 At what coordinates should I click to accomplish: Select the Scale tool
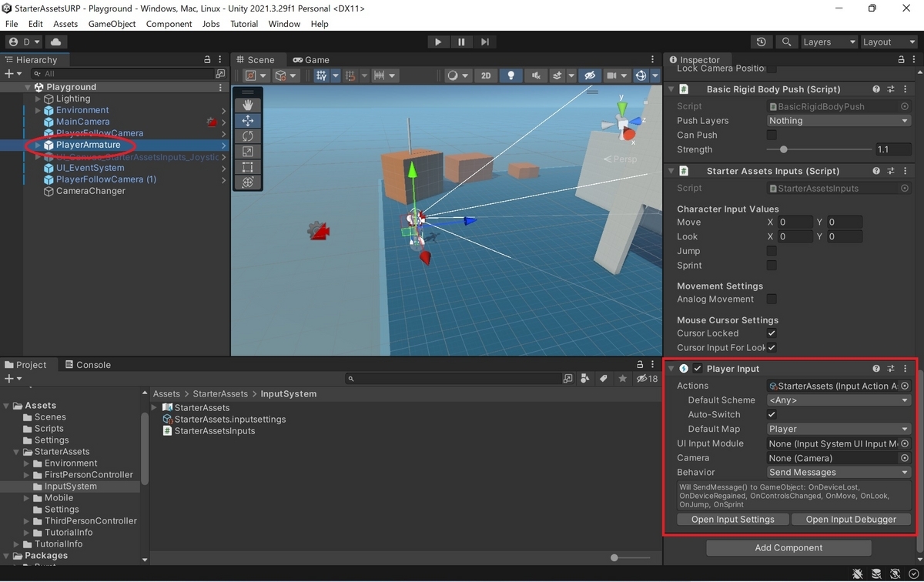tap(248, 152)
